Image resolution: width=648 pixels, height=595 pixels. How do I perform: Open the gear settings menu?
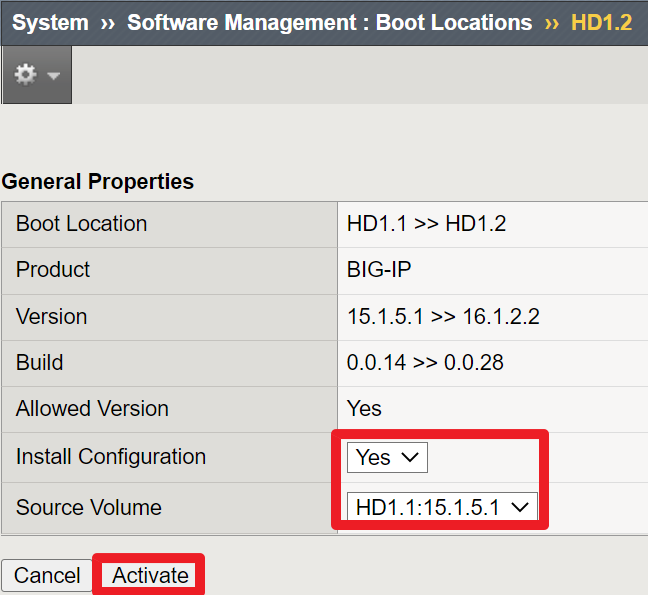click(37, 75)
